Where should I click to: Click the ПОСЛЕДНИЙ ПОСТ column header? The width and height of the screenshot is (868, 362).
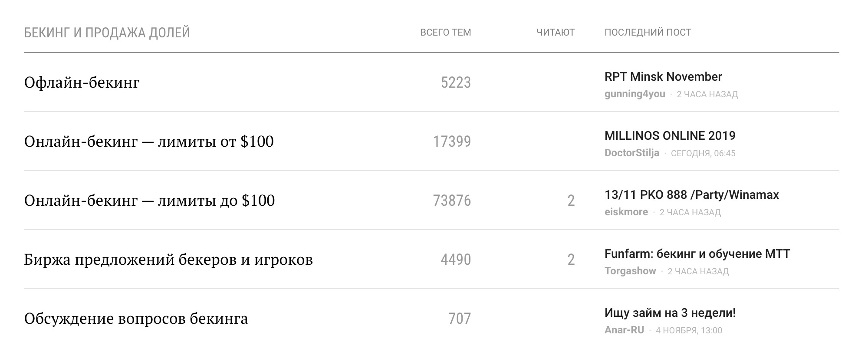[x=648, y=33]
